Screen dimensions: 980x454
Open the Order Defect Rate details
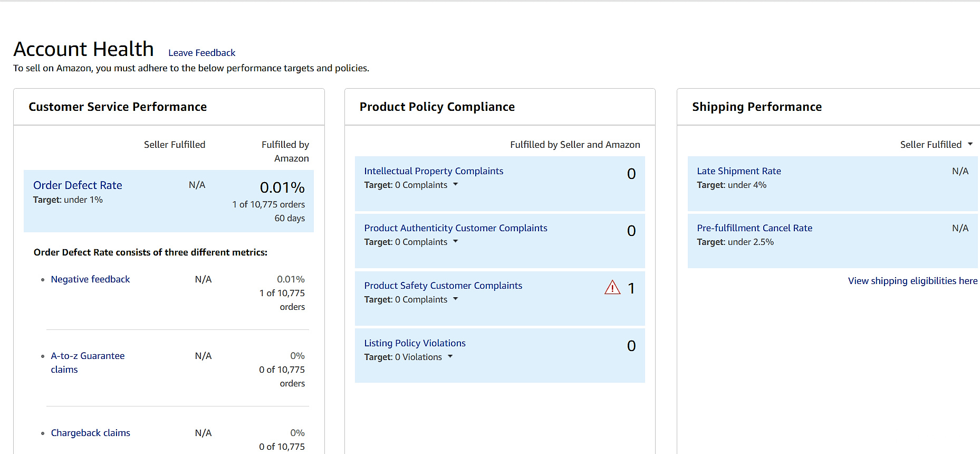(78, 185)
